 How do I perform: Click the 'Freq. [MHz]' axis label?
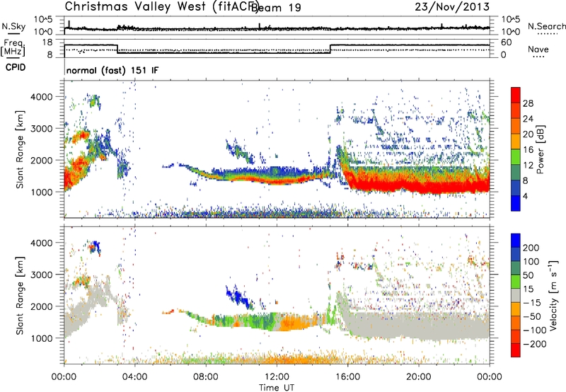coord(13,48)
